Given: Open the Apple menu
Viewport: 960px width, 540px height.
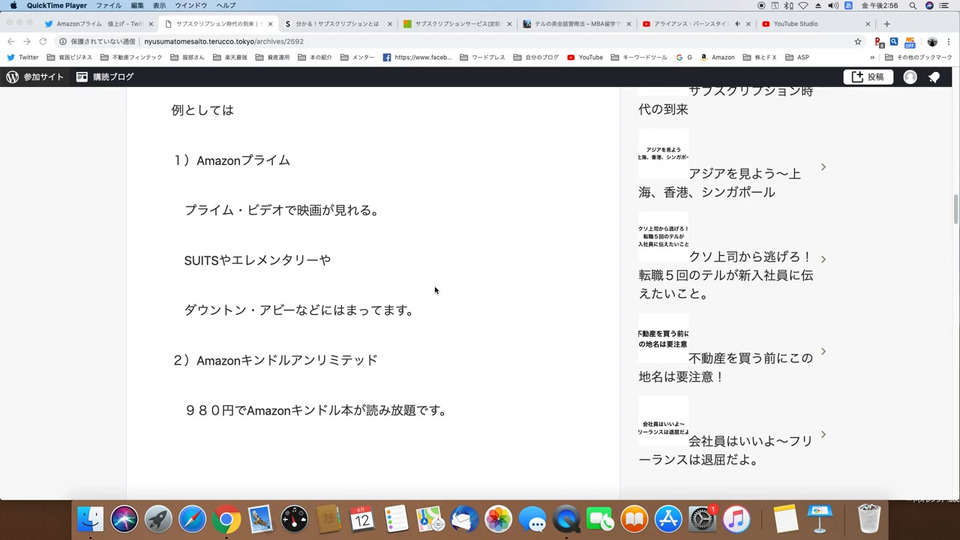Looking at the screenshot, I should 13,6.
